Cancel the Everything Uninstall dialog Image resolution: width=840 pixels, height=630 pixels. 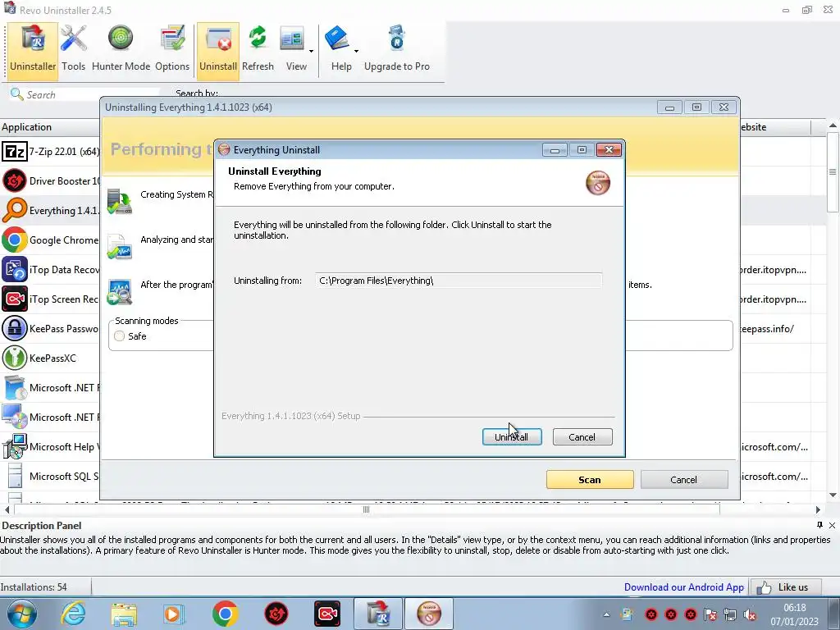tap(582, 437)
